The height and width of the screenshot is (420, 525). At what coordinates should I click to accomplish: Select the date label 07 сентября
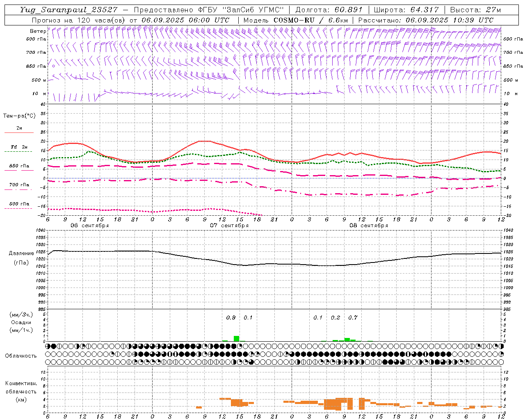pyautogui.click(x=229, y=226)
